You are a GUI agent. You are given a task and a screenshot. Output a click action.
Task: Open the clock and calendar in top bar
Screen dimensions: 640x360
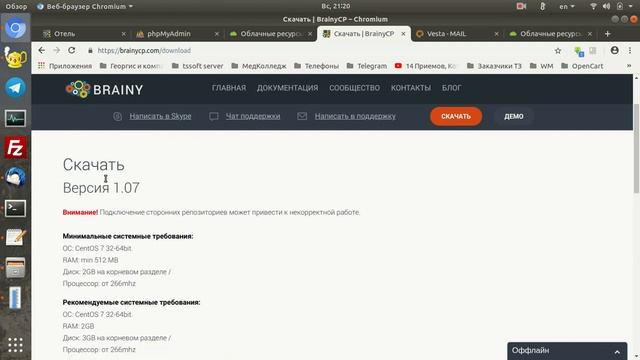tap(336, 6)
